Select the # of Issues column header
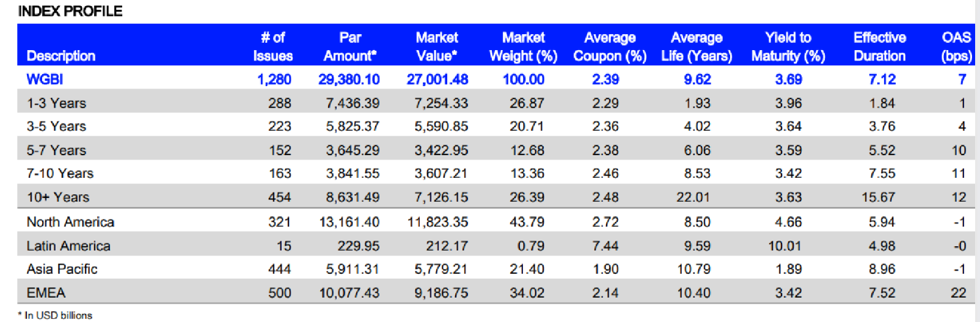 273,46
